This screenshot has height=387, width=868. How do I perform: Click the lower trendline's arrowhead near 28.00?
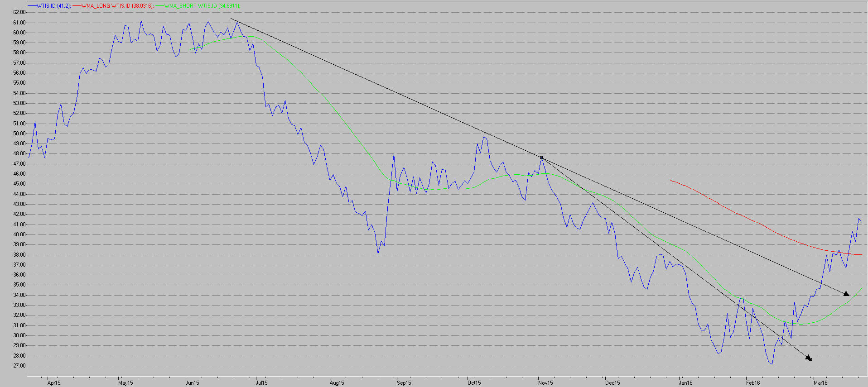(x=807, y=357)
